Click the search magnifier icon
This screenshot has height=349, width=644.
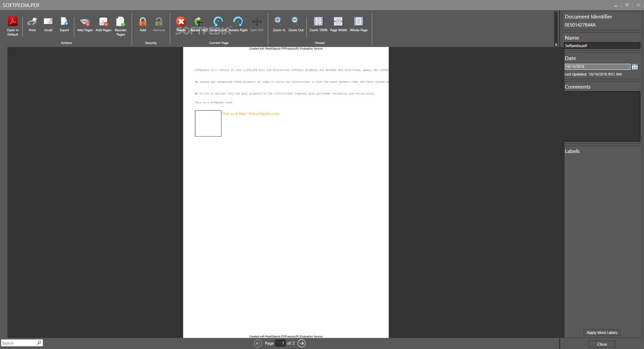pos(39,343)
